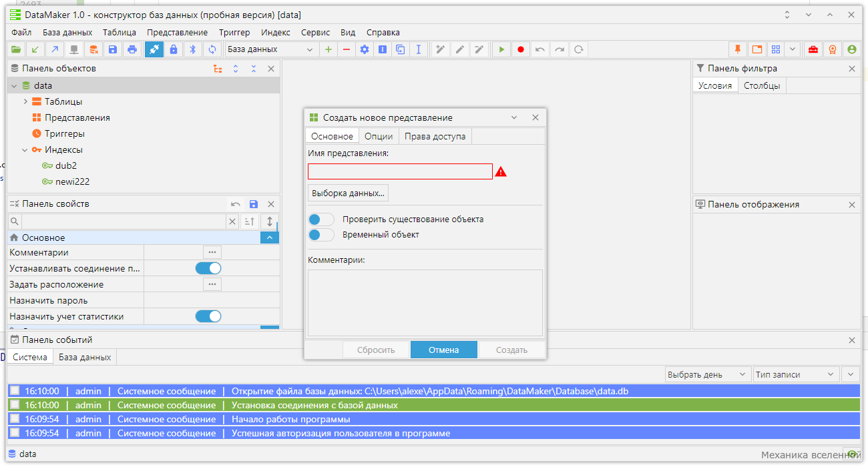Screen dimensions: 868x467
Task: Click the undo arrow toolbar icon
Action: 540,49
